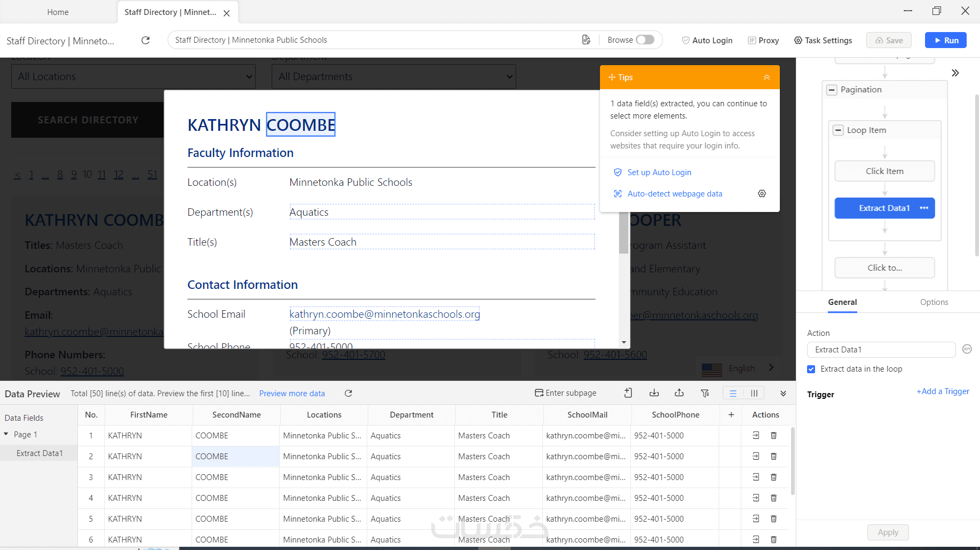Open Proxy settings in the toolbar
This screenshot has height=550, width=980.
point(763,41)
